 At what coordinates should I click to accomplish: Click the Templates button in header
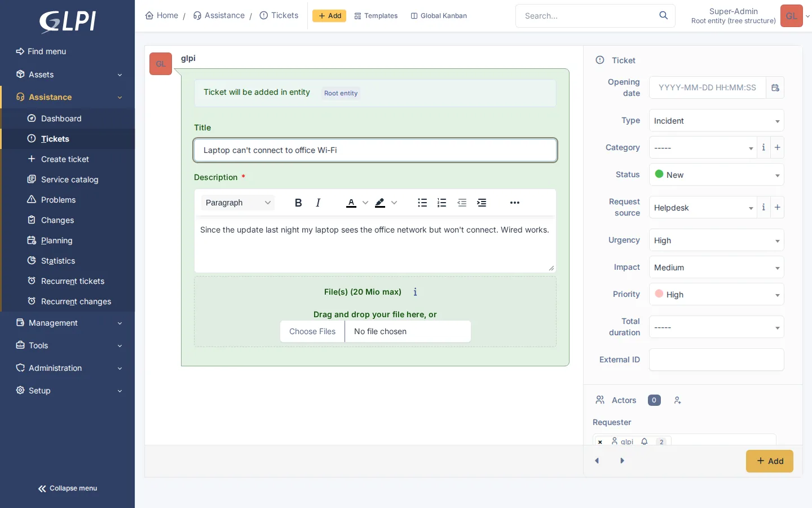click(x=376, y=16)
